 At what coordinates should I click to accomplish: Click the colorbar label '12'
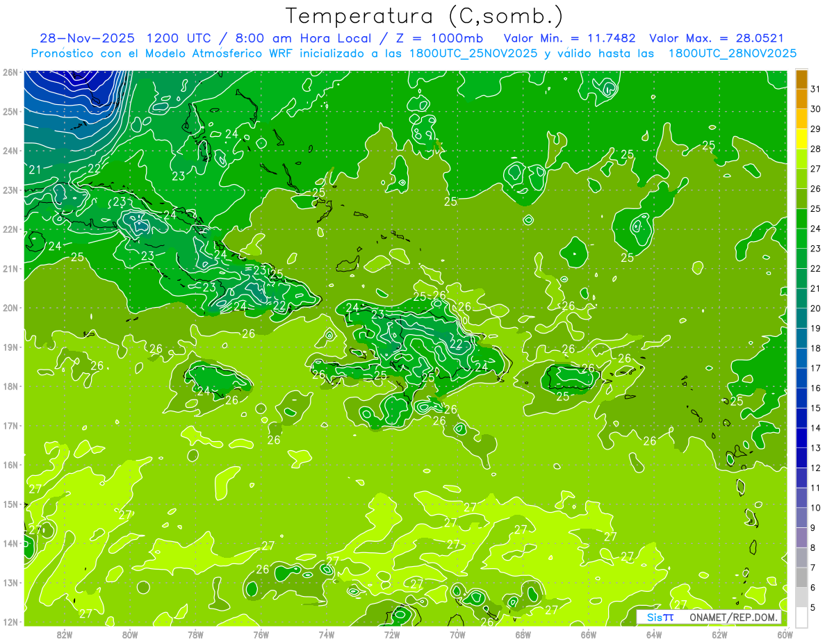pyautogui.click(x=816, y=468)
